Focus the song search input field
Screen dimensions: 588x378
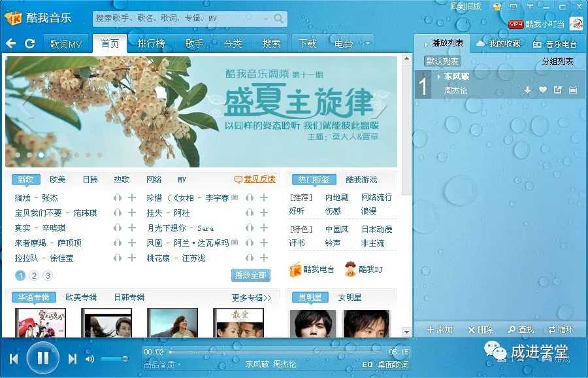click(178, 18)
